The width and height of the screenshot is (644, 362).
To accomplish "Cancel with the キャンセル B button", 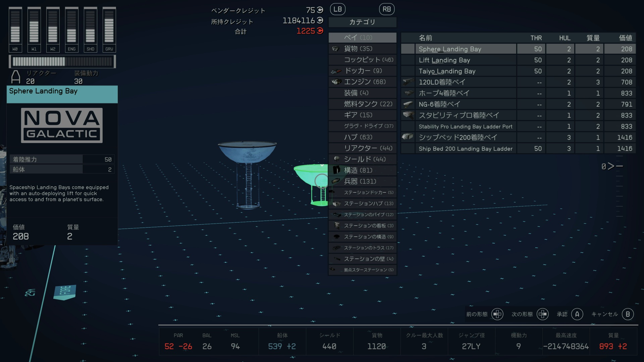I will [628, 314].
